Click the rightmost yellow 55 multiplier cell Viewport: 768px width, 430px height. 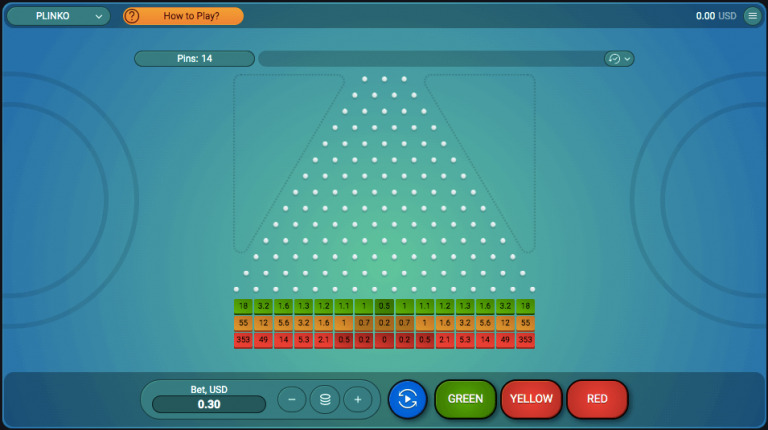click(525, 323)
